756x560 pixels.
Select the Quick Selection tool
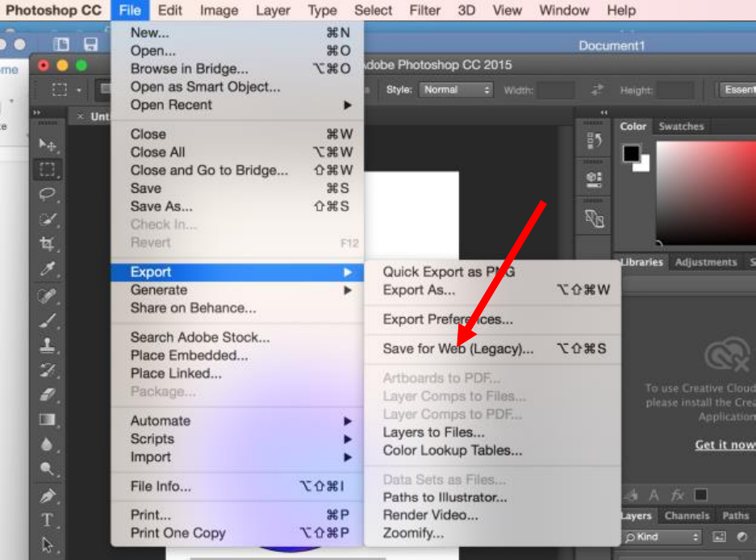pos(48,219)
